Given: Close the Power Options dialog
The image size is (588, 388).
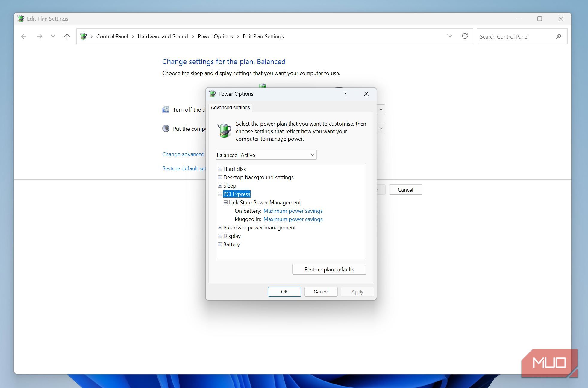Looking at the screenshot, I should [x=366, y=94].
